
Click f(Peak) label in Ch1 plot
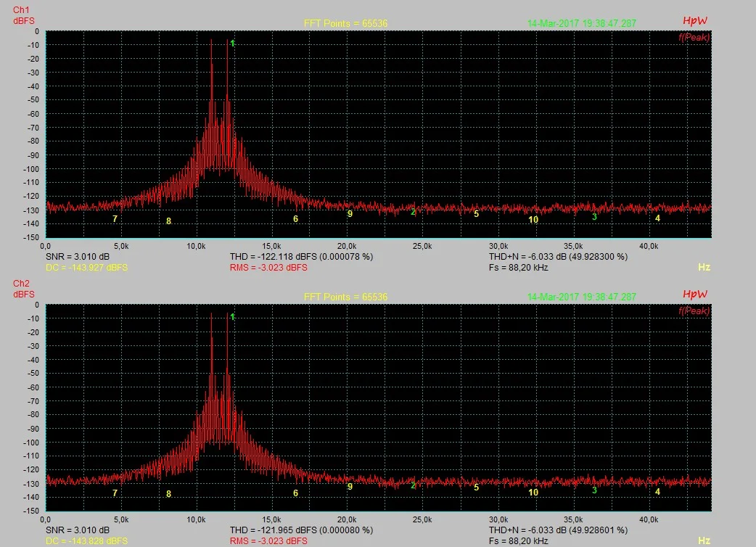(x=694, y=37)
